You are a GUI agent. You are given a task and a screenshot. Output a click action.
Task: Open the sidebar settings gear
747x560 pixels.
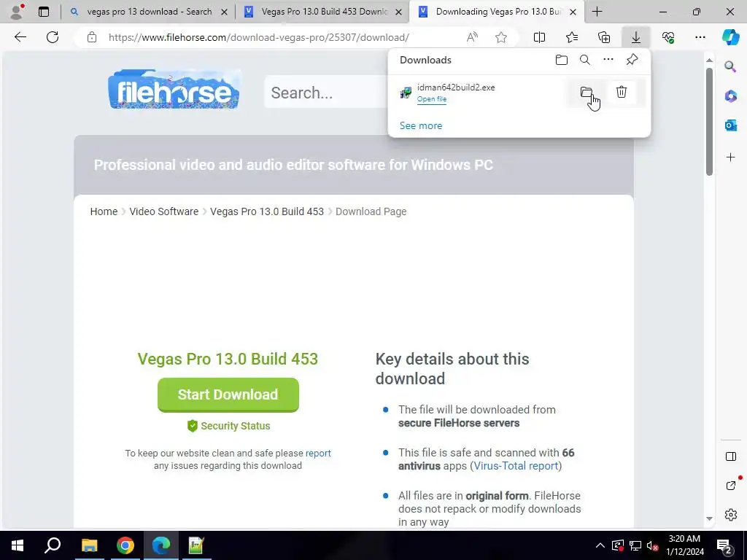pyautogui.click(x=731, y=515)
